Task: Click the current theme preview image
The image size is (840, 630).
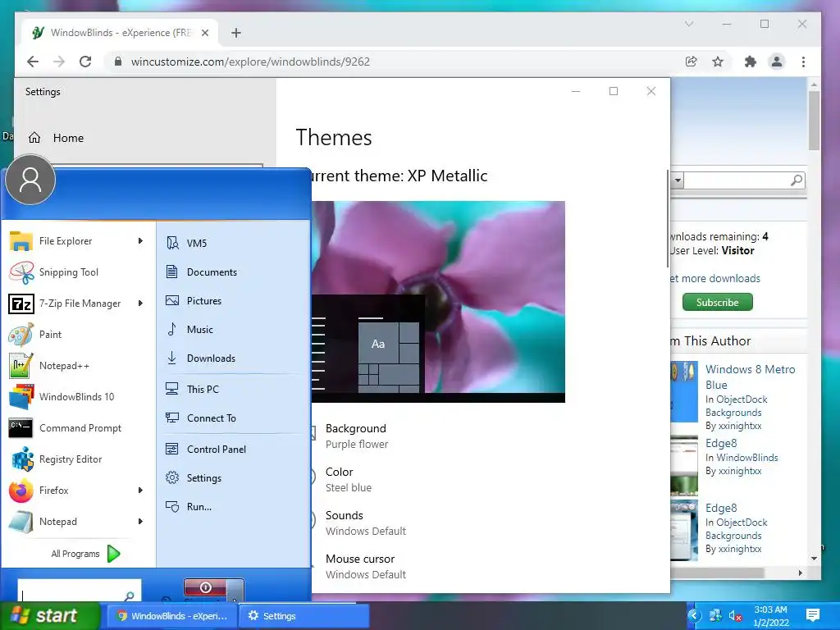Action: (x=438, y=302)
